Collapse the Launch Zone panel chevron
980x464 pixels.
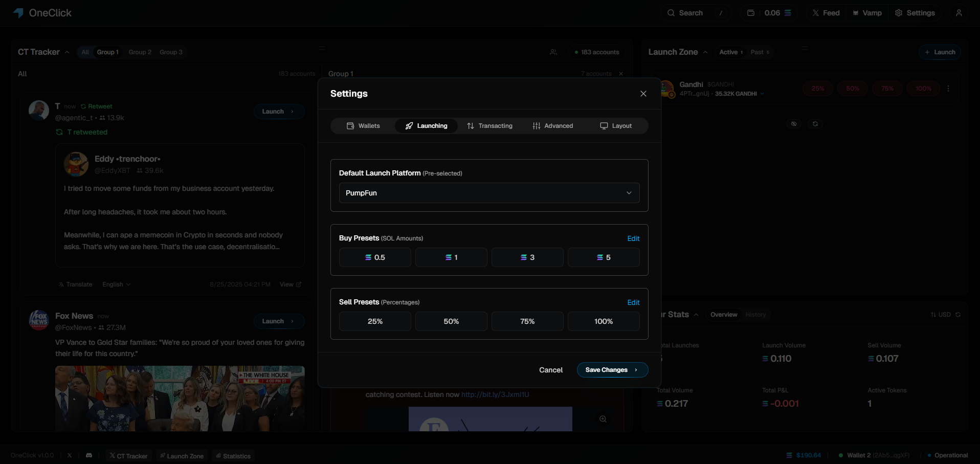[705, 52]
